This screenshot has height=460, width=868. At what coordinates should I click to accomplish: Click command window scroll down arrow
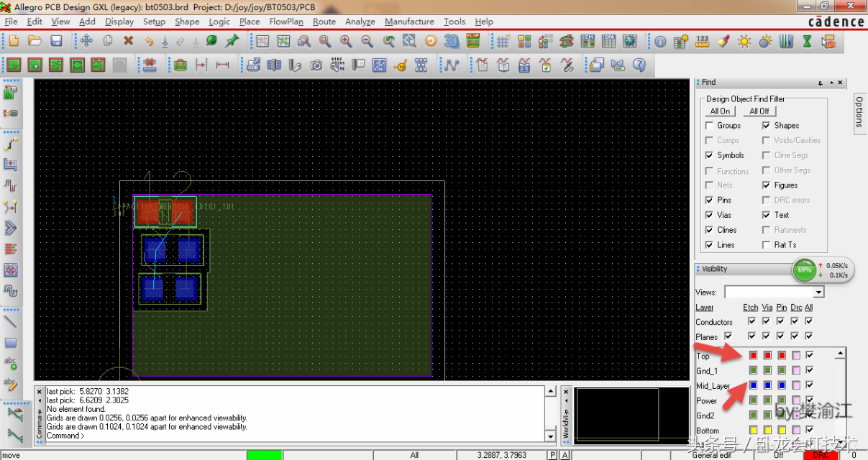(x=551, y=436)
